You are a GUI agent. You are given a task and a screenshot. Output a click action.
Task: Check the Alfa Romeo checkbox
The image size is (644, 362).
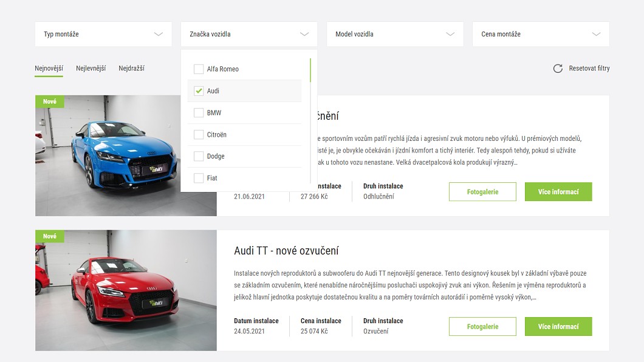pyautogui.click(x=199, y=69)
